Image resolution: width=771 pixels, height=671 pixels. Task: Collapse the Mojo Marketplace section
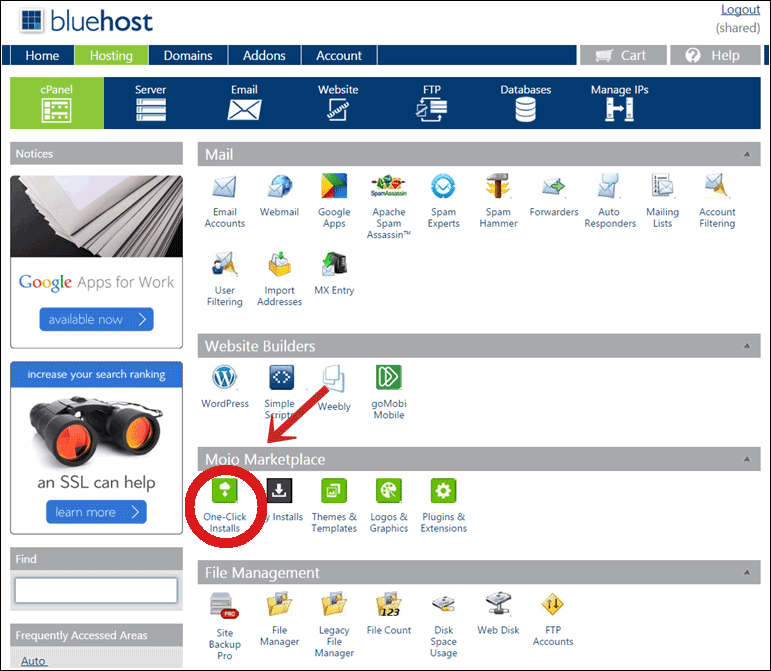pos(747,459)
